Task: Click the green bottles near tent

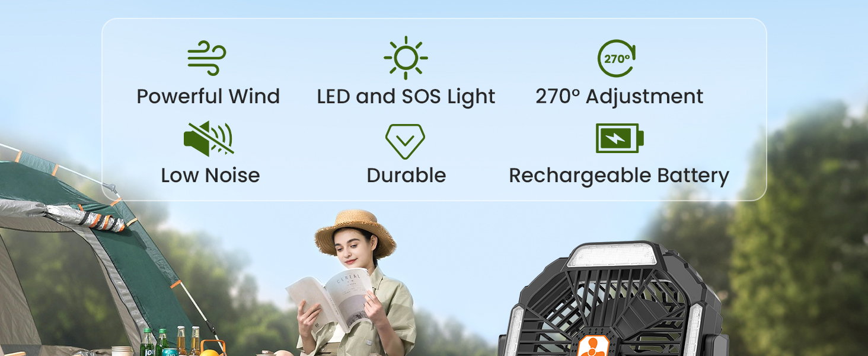Action: pos(154,342)
